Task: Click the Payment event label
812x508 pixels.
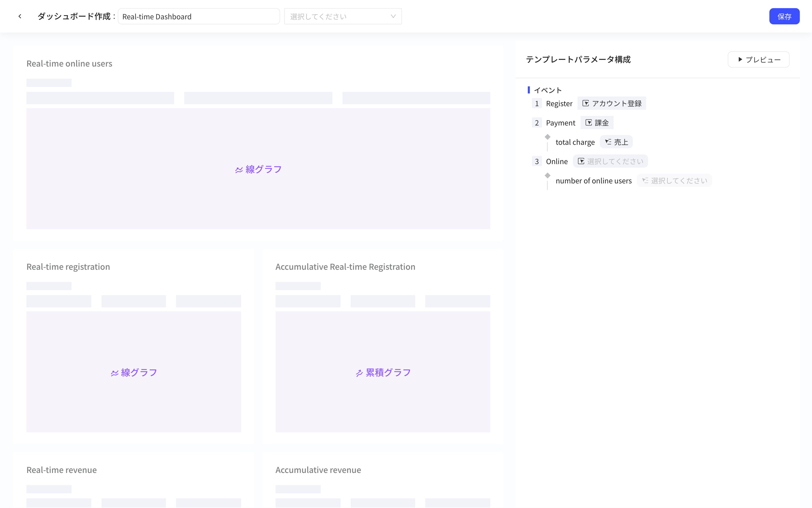Action: (560, 123)
